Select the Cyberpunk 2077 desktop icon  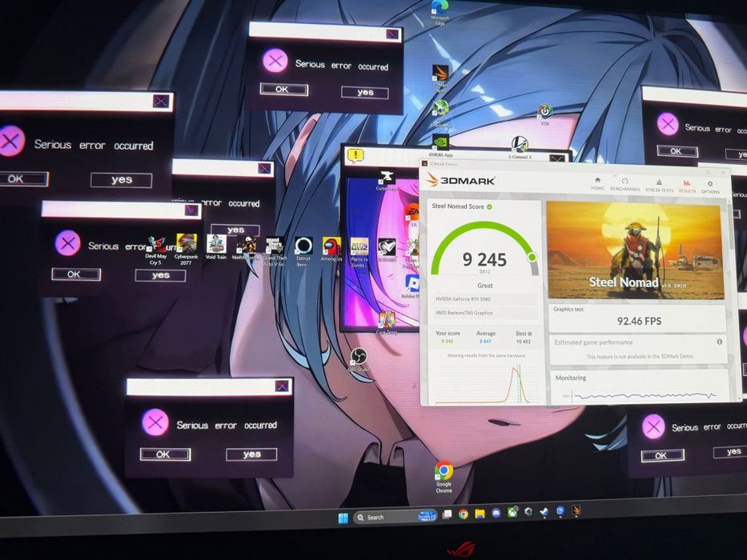coord(186,250)
